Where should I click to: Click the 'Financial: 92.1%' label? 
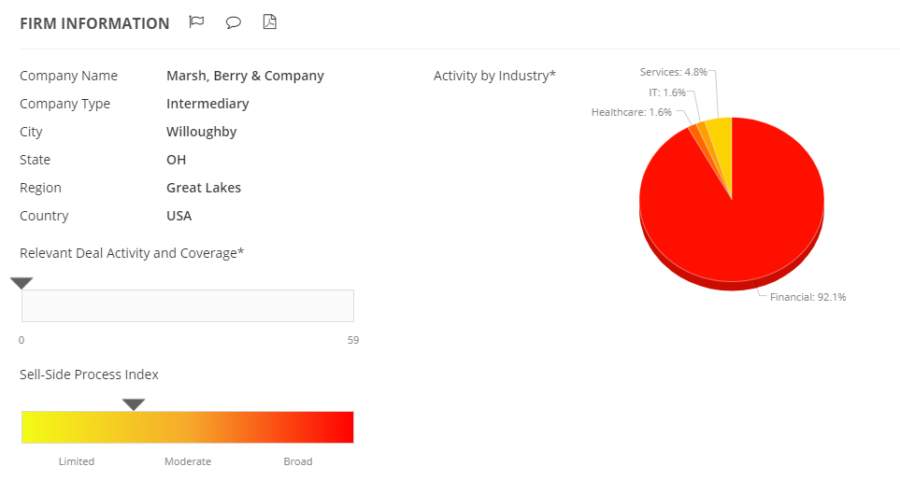[808, 297]
